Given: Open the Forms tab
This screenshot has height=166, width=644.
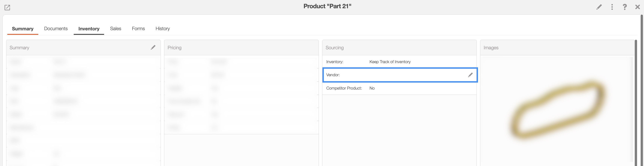Looking at the screenshot, I should 138,29.
